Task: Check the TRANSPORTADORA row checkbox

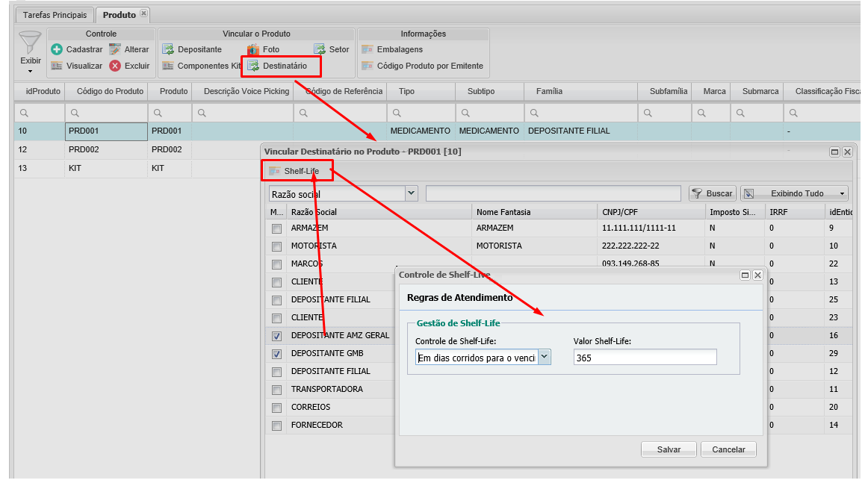Action: (x=277, y=390)
